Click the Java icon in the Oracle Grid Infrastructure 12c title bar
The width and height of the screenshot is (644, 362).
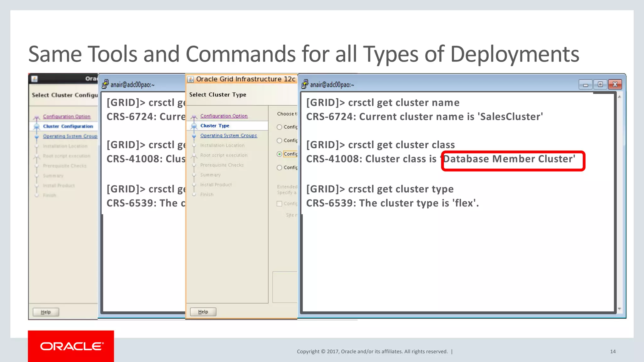pyautogui.click(x=191, y=79)
